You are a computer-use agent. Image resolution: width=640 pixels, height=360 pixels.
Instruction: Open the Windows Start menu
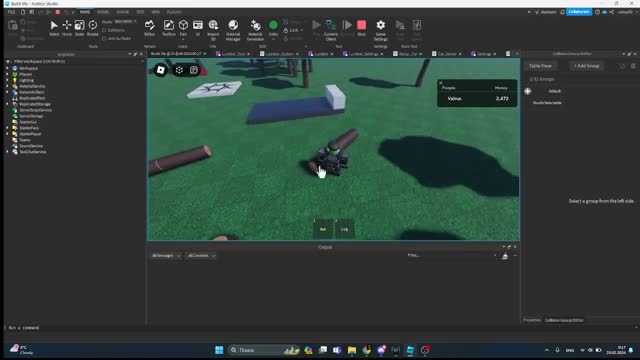coord(219,350)
